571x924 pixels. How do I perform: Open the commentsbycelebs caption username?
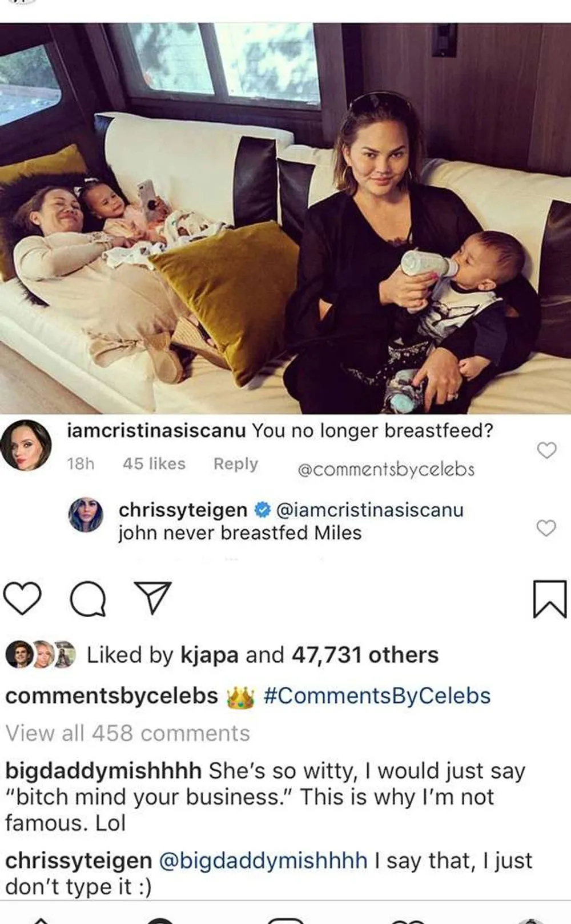coord(111,696)
